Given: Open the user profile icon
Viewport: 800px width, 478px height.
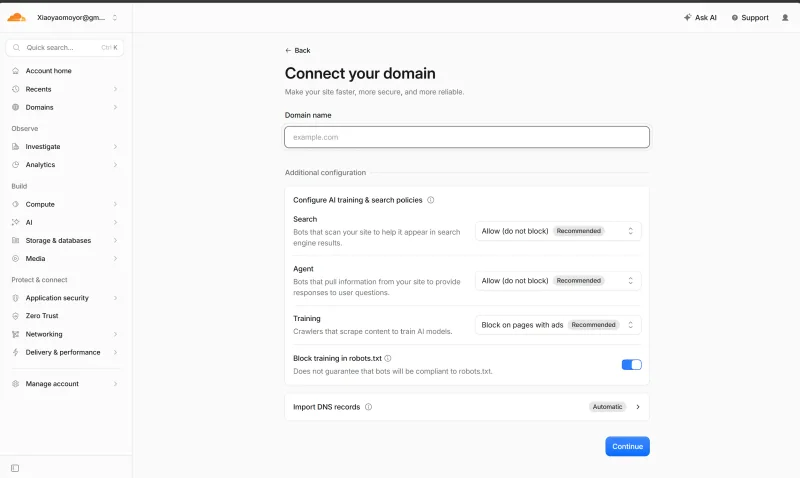Looking at the screenshot, I should (785, 17).
